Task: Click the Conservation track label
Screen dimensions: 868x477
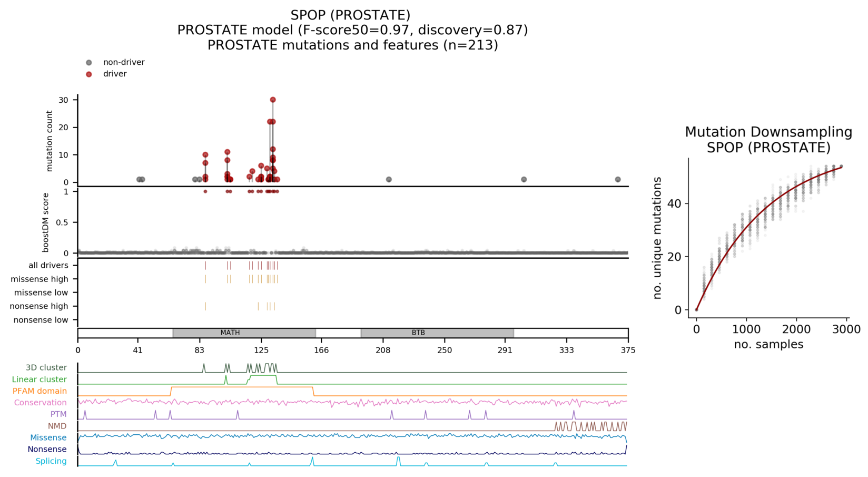Action: pyautogui.click(x=41, y=403)
